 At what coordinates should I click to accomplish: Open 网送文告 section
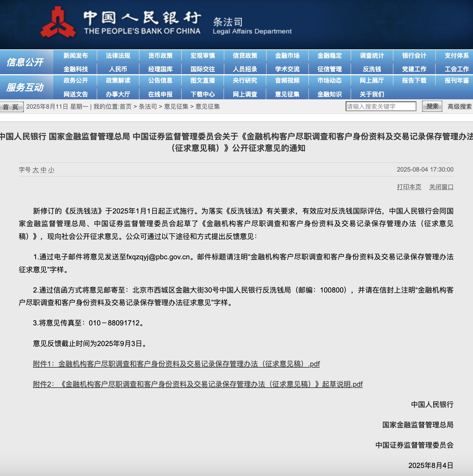[x=75, y=94]
